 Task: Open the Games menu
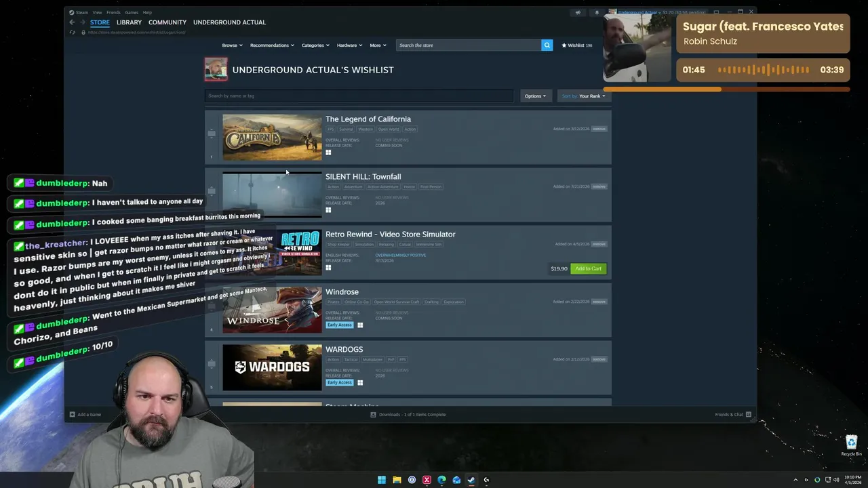coord(132,12)
